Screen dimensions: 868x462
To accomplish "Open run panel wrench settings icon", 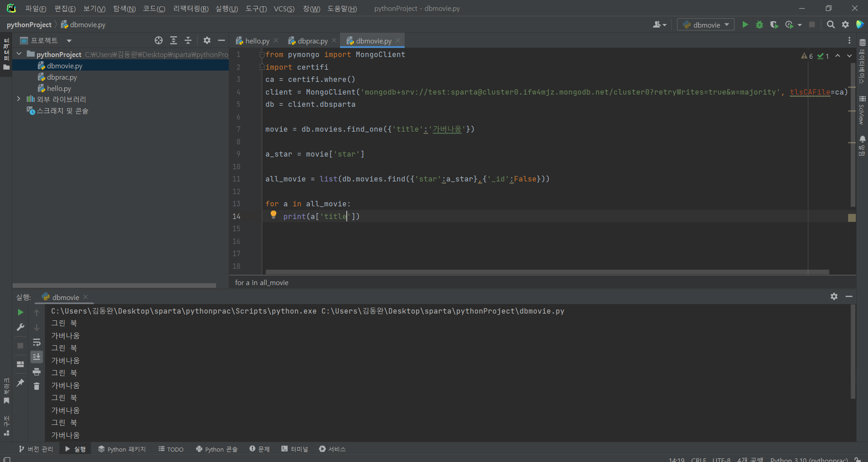I will 20,327.
